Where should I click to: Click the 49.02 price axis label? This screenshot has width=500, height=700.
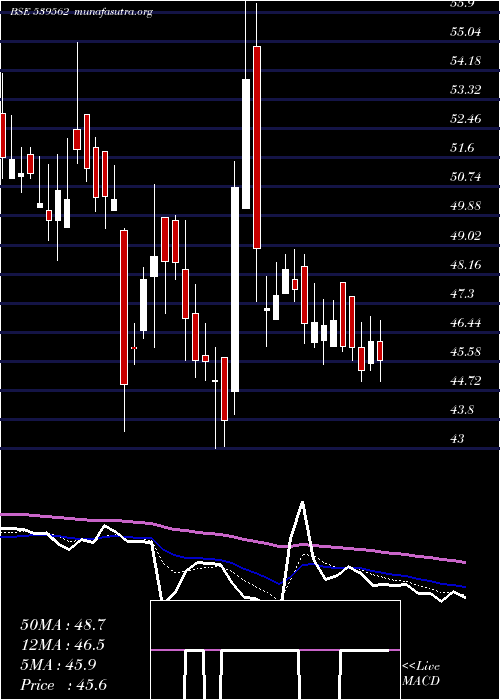(466, 235)
